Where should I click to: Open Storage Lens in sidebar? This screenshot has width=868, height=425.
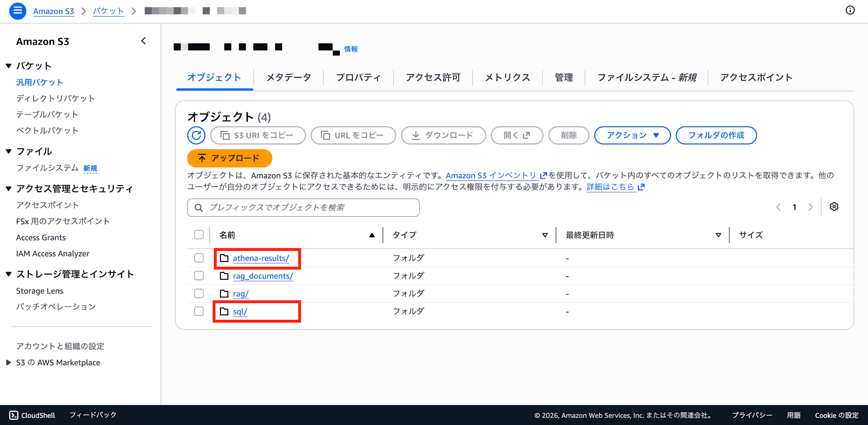coord(39,291)
